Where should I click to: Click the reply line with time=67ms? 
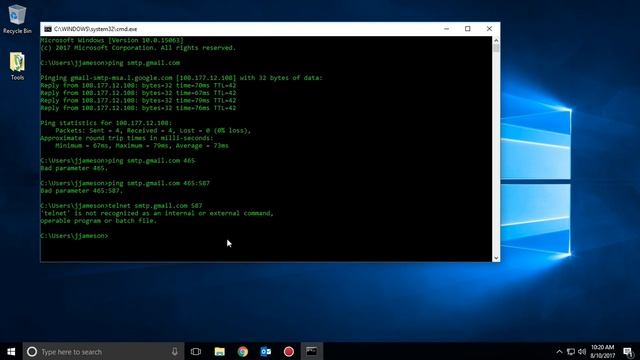[138, 93]
